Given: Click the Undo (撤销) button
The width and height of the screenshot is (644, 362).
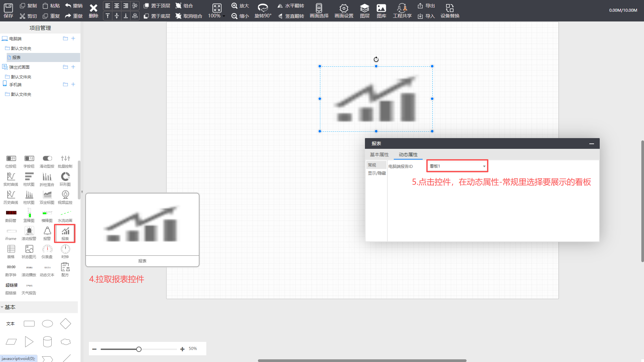Looking at the screenshot, I should coord(74,6).
